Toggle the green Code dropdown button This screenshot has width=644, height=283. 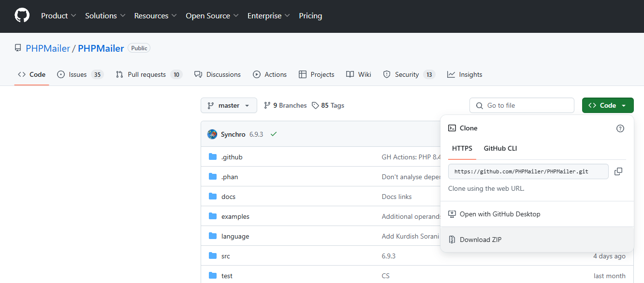click(607, 105)
